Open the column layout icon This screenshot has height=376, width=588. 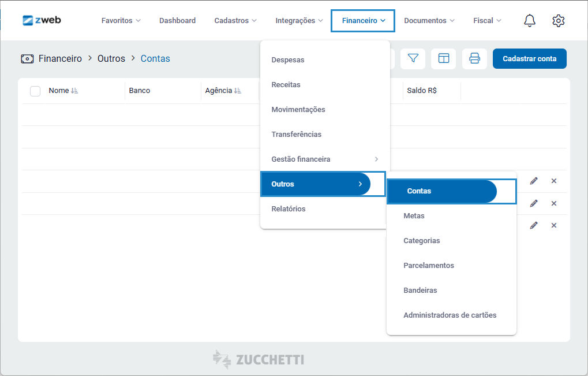[444, 58]
